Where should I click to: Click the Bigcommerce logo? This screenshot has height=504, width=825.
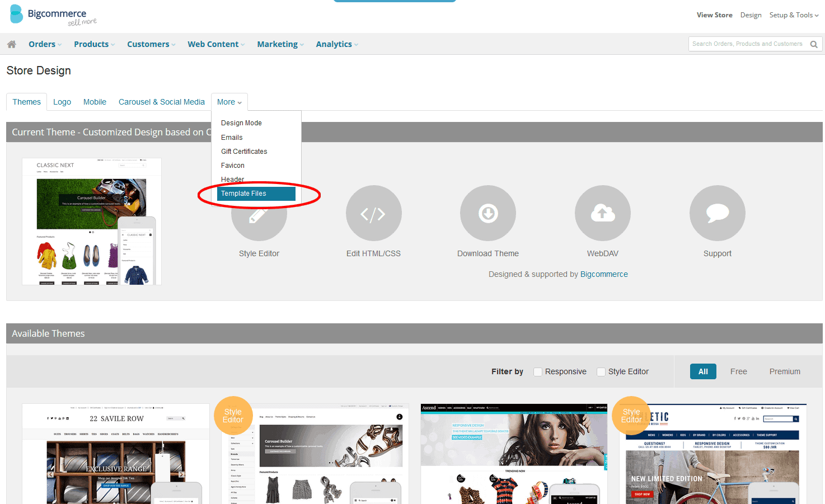[x=54, y=16]
